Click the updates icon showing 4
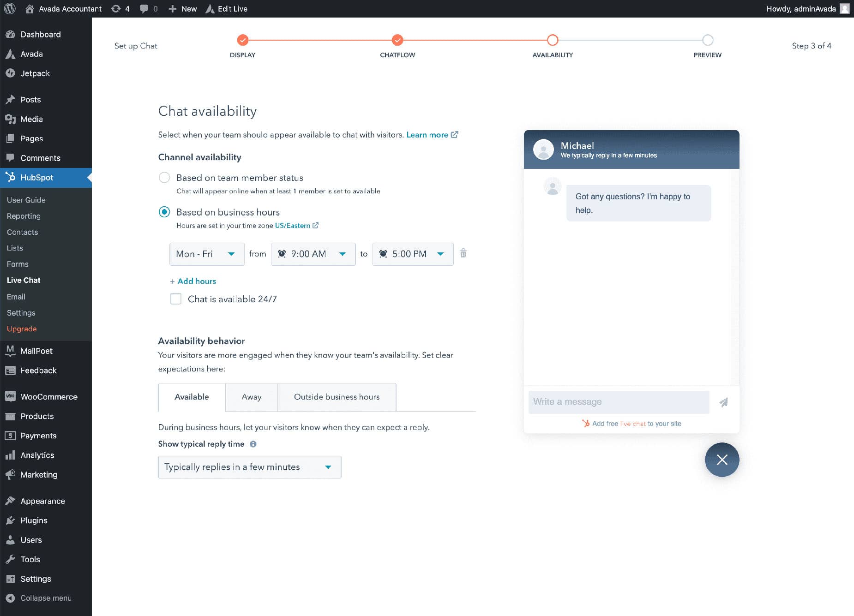The width and height of the screenshot is (854, 616). pos(116,8)
